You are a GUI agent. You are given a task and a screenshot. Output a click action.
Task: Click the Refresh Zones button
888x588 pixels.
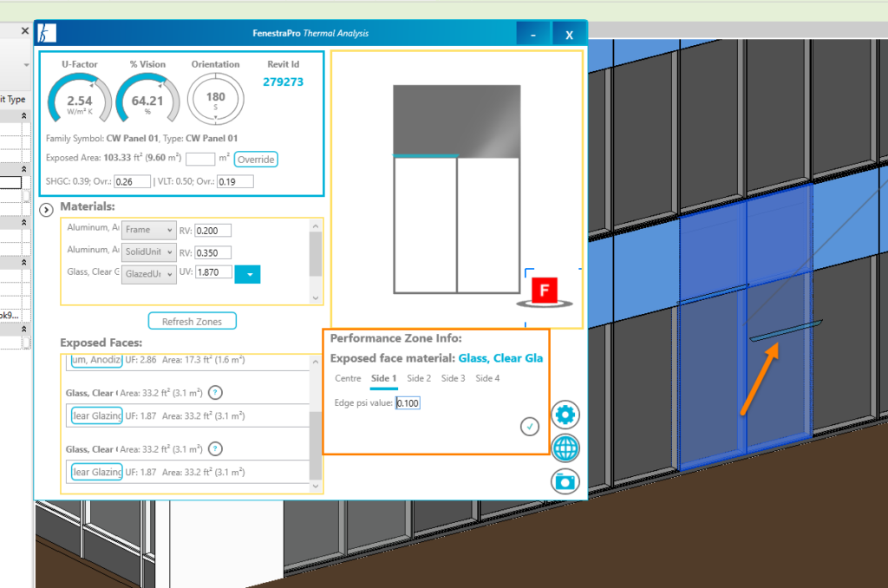[192, 321]
